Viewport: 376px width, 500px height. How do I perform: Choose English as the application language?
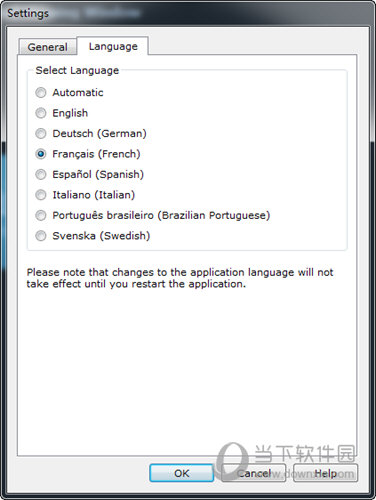(x=41, y=113)
